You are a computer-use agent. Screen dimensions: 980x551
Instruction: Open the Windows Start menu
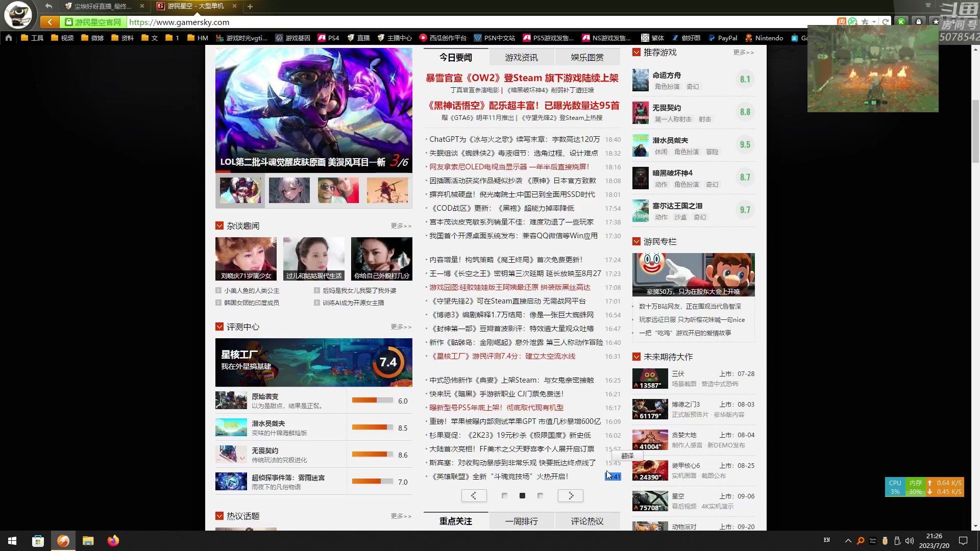click(x=12, y=541)
